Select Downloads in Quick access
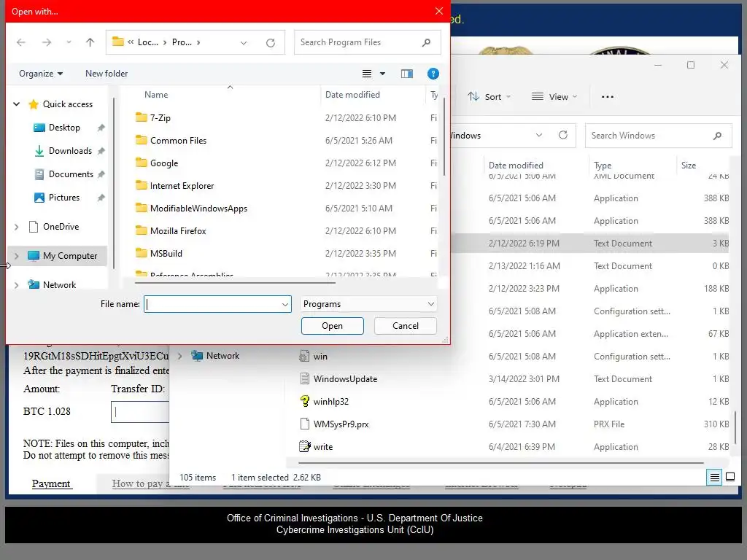The width and height of the screenshot is (747, 560). [69, 151]
